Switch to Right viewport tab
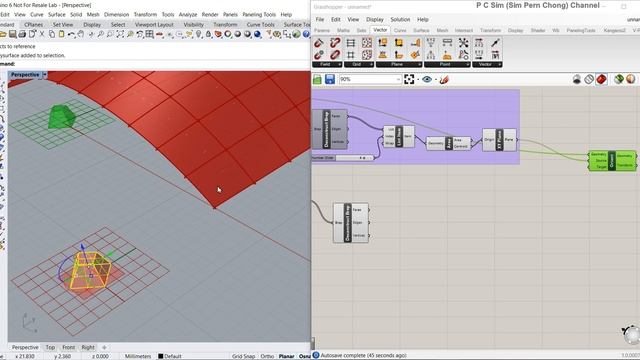 click(88, 347)
